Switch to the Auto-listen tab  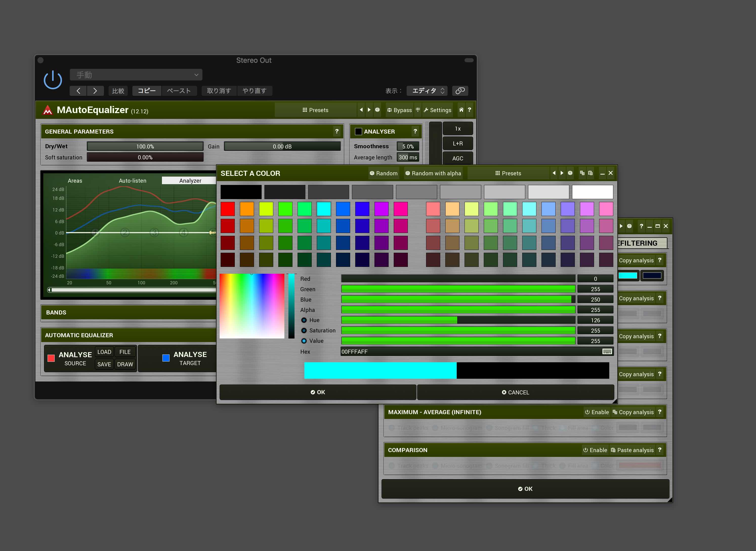pyautogui.click(x=132, y=181)
